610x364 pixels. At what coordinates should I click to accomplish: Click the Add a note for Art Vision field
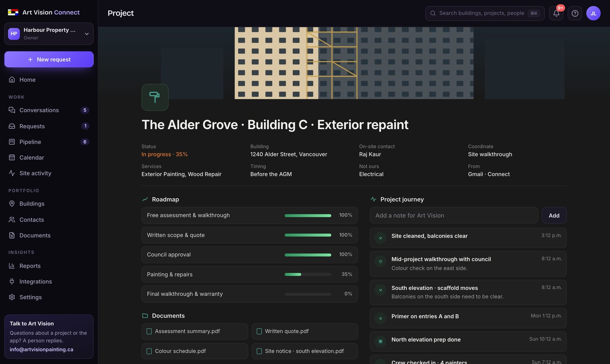pyautogui.click(x=454, y=216)
